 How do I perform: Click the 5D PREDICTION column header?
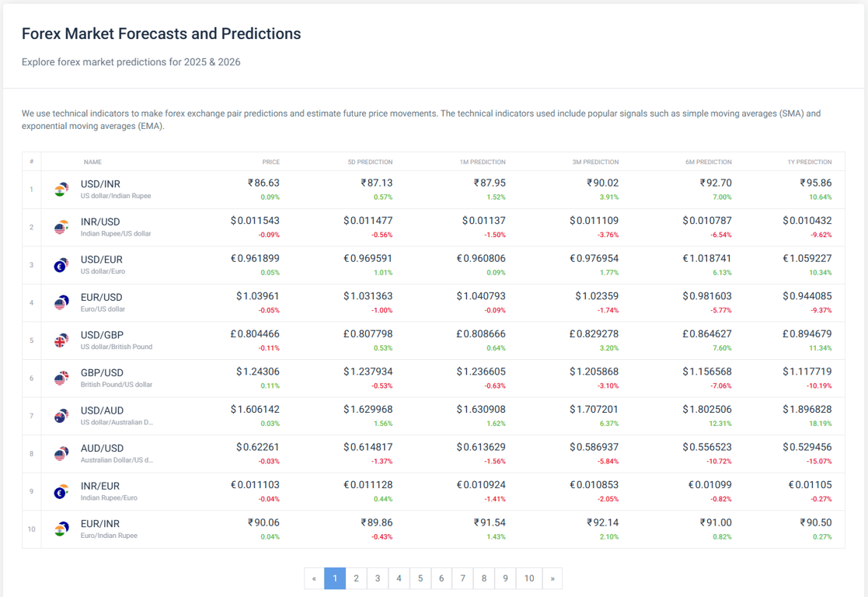pyautogui.click(x=371, y=162)
